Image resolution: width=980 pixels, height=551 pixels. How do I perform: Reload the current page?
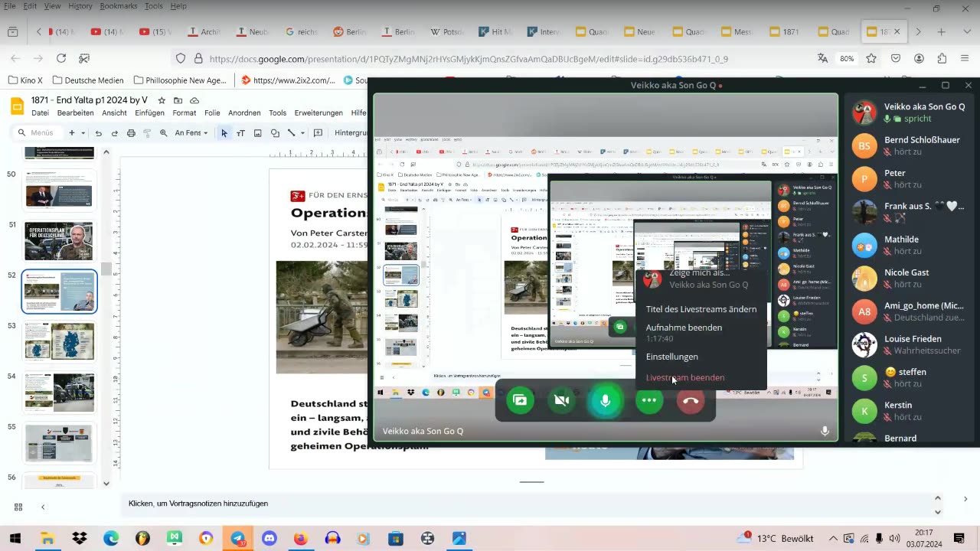point(61,58)
